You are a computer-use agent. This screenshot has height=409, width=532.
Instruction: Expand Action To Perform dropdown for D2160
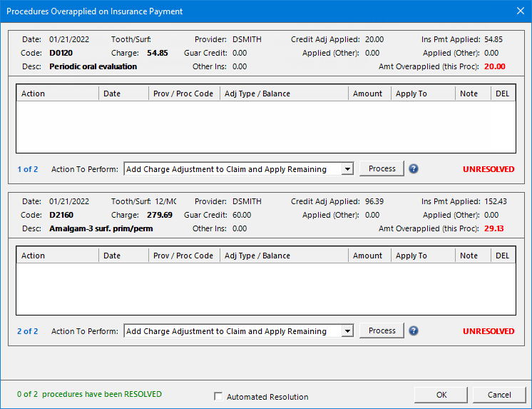click(347, 331)
